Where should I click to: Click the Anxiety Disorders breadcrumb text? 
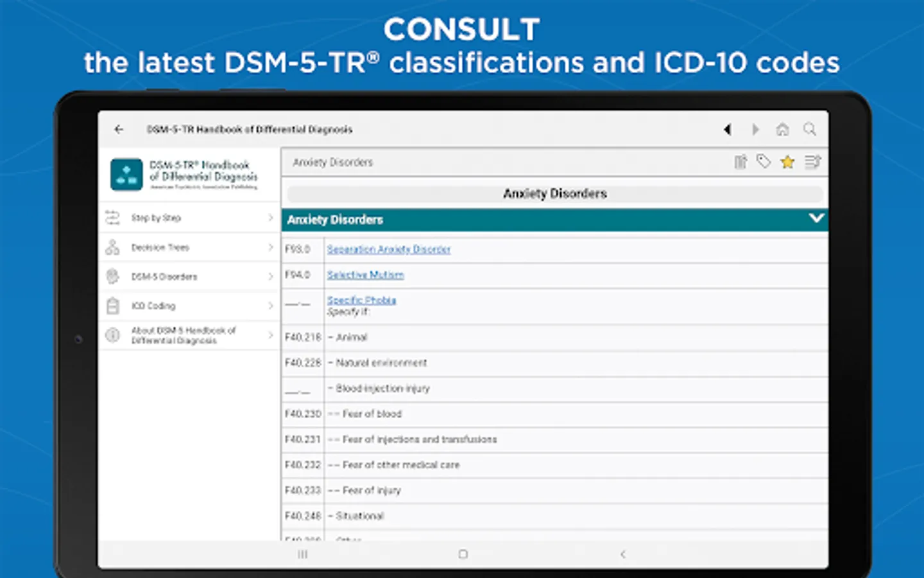coord(333,162)
